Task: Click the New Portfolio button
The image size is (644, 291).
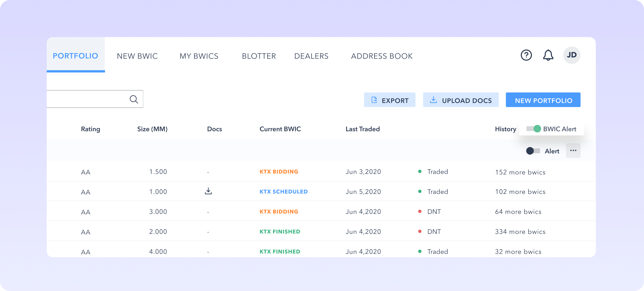Action: click(x=543, y=100)
